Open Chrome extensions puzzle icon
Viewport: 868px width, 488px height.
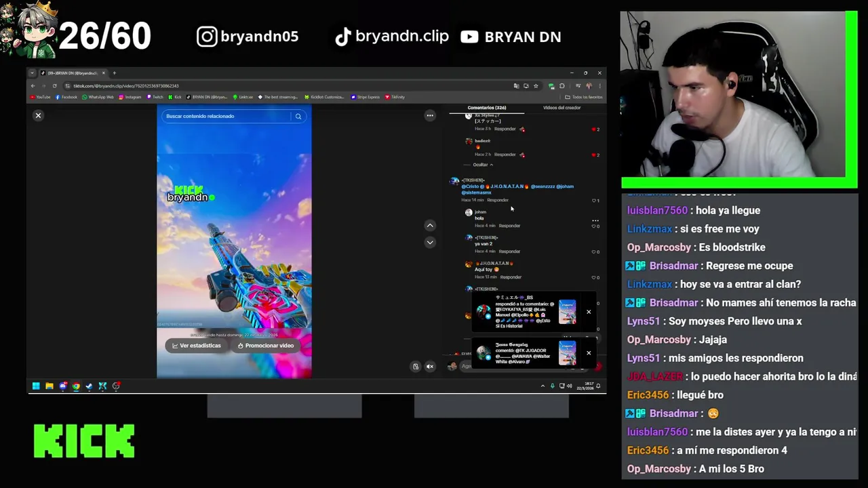(x=562, y=86)
